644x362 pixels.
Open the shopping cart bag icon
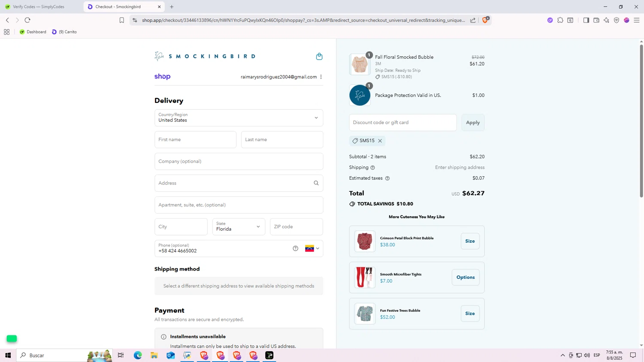(319, 56)
